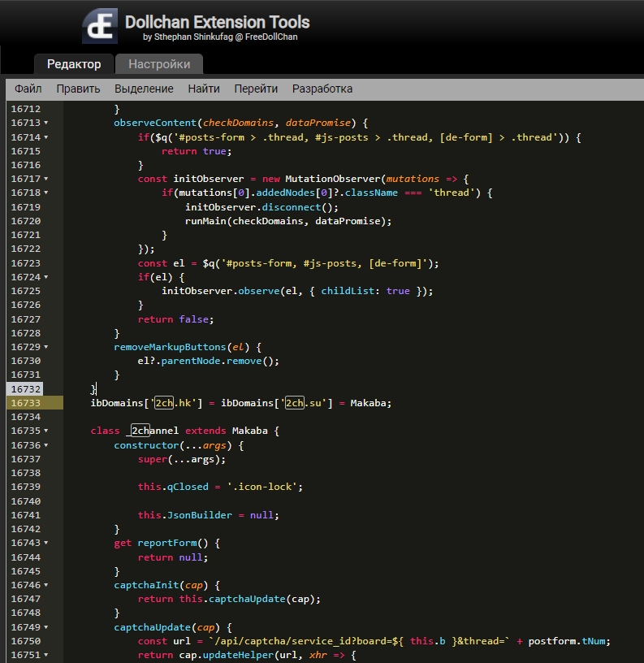Click the reportForm getter name

point(167,543)
